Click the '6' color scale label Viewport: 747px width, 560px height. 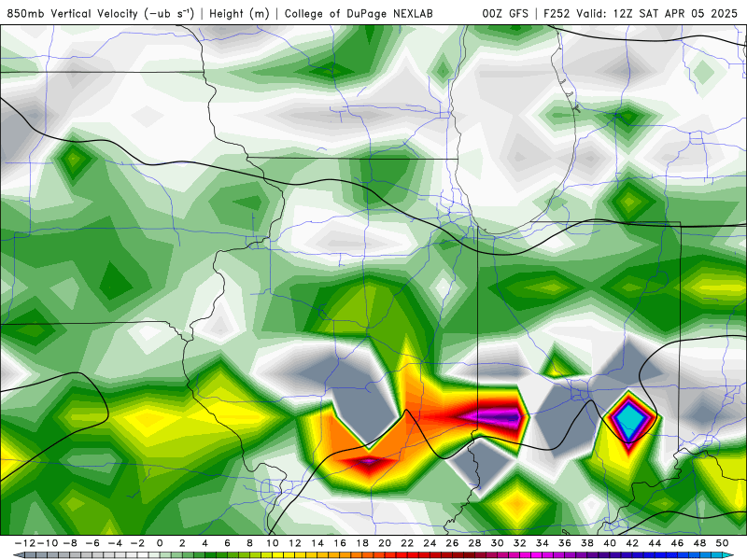pos(227,543)
